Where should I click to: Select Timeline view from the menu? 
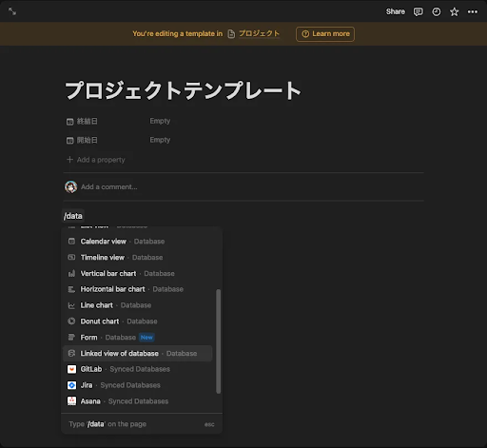138,258
